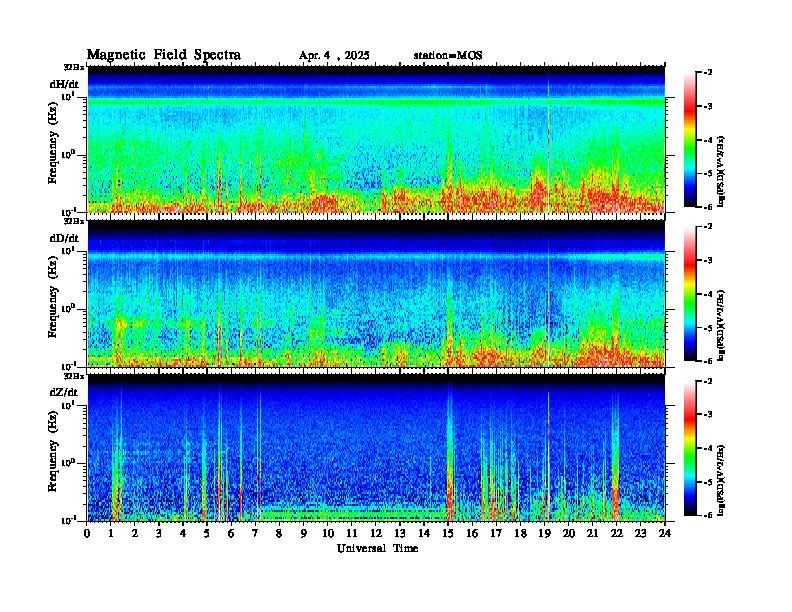Viewport: 792px width, 612px height.
Task: Click hour "15" on the Universal Time axis
Action: [448, 533]
